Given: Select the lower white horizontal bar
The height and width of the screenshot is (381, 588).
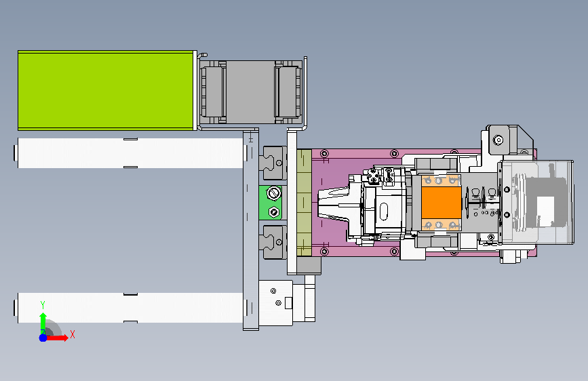Looking at the screenshot, I should point(130,308).
